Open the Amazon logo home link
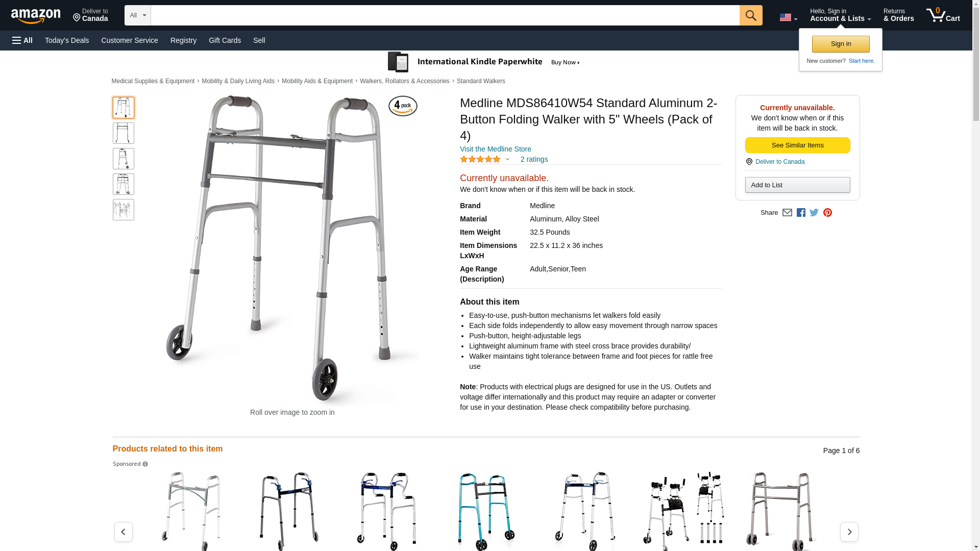This screenshot has width=980, height=551. (x=36, y=16)
